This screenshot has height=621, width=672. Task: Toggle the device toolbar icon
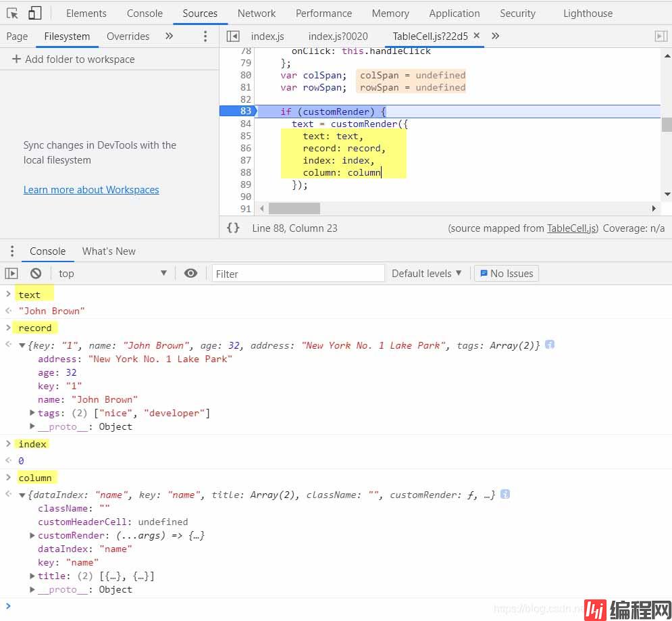34,14
